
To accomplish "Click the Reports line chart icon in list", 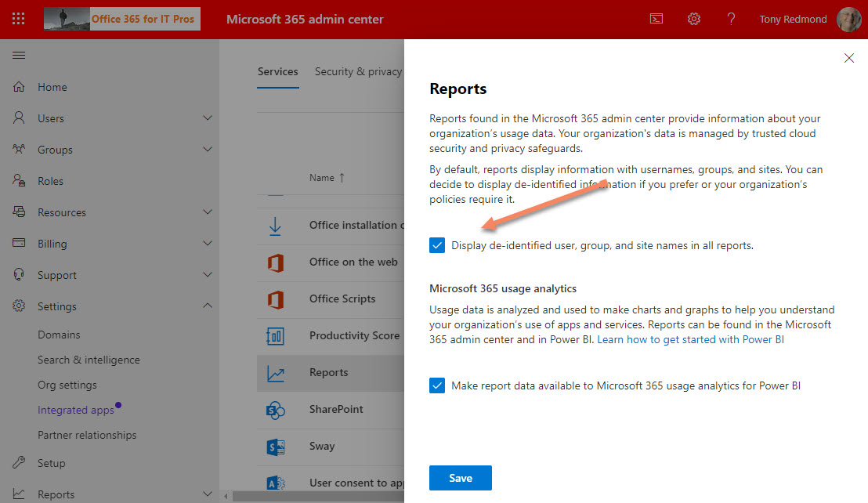I will click(x=275, y=374).
